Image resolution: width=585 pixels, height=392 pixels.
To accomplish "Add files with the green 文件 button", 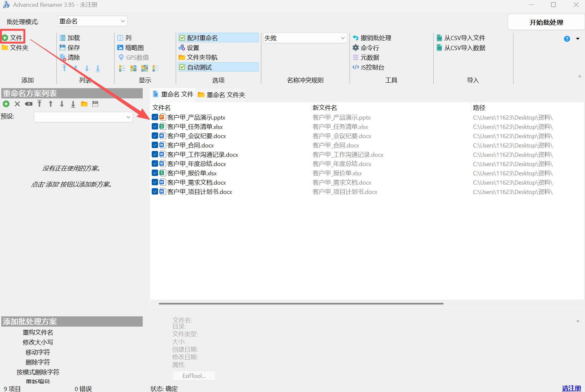I will (13, 38).
